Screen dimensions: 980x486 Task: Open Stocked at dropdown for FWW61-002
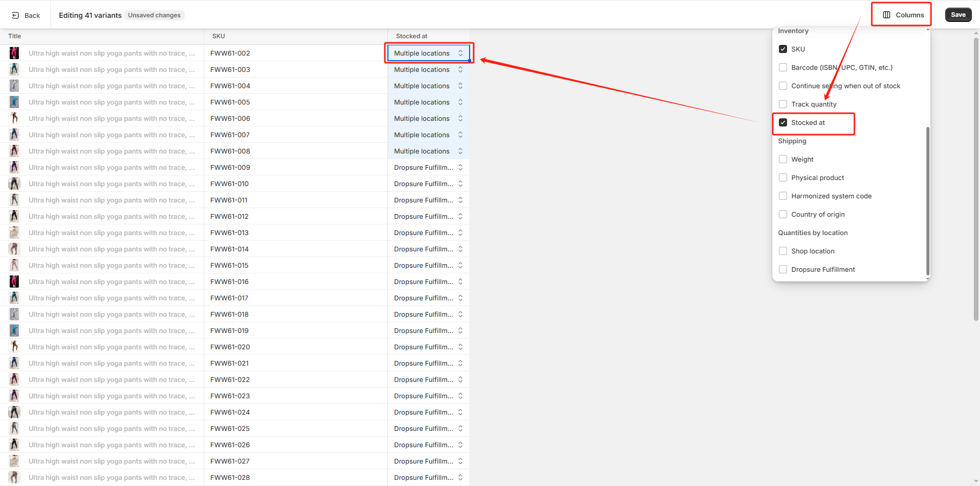(x=428, y=53)
